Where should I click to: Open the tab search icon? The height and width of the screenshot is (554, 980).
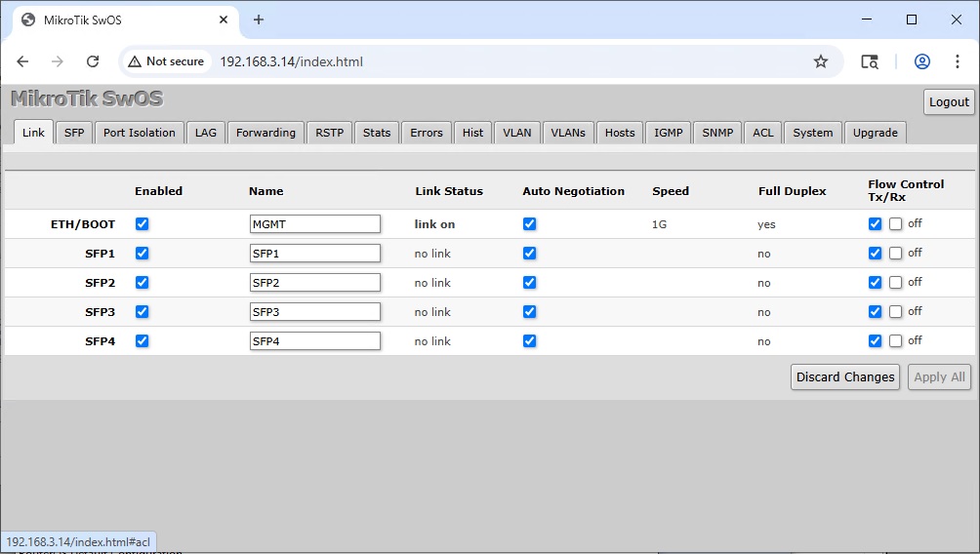(870, 61)
